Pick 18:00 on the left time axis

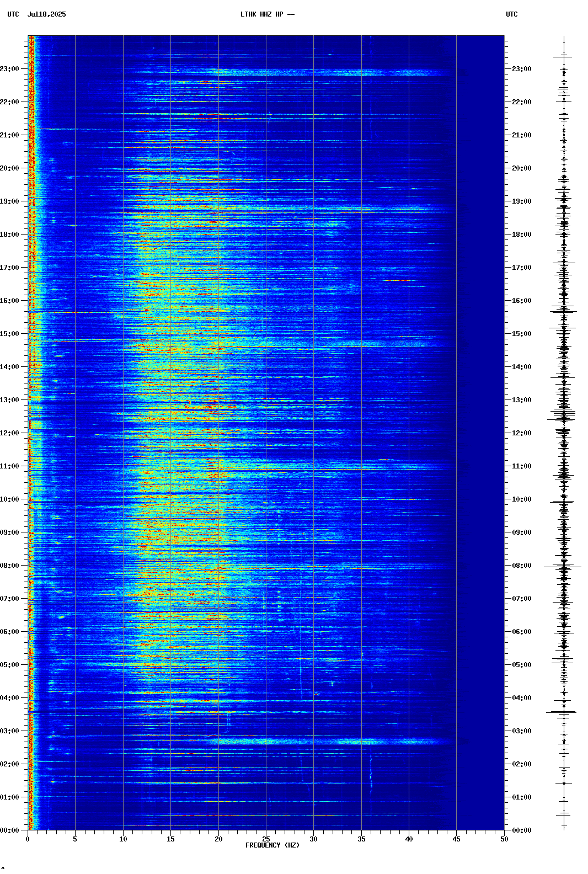tap(9, 235)
